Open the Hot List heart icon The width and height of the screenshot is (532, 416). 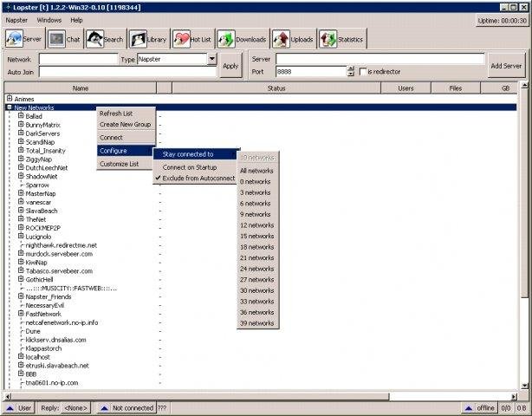(181, 39)
